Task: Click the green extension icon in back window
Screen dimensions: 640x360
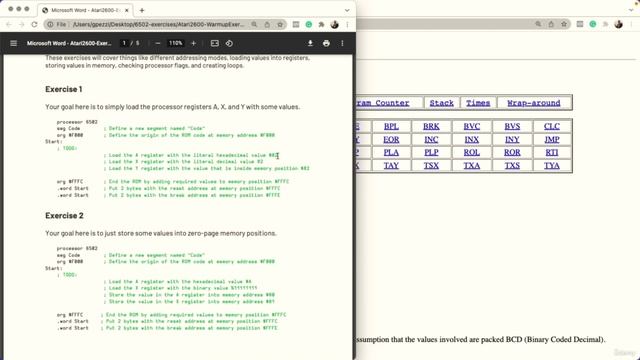Action: click(593, 24)
